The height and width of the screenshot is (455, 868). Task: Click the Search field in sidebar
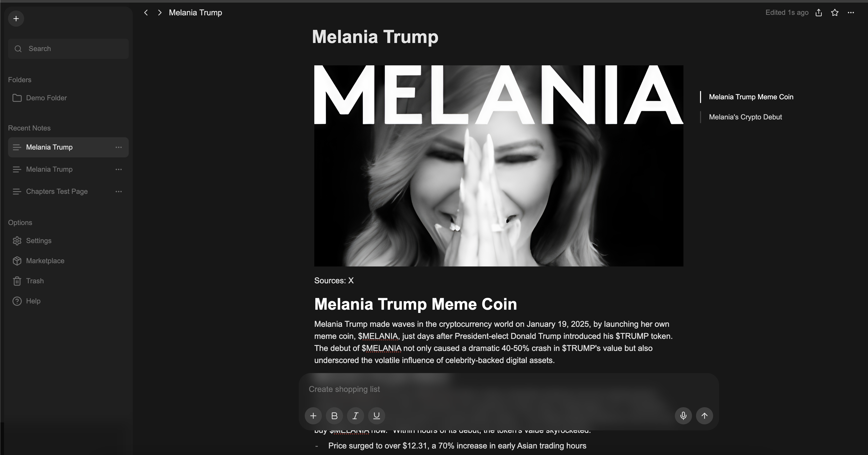[68, 49]
